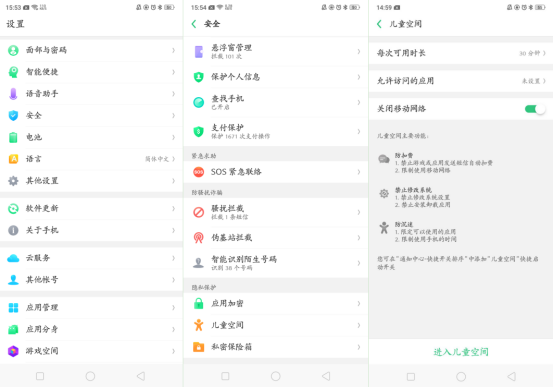Tap home button on Settings screen
This screenshot has height=387, width=554.
pyautogui.click(x=90, y=376)
